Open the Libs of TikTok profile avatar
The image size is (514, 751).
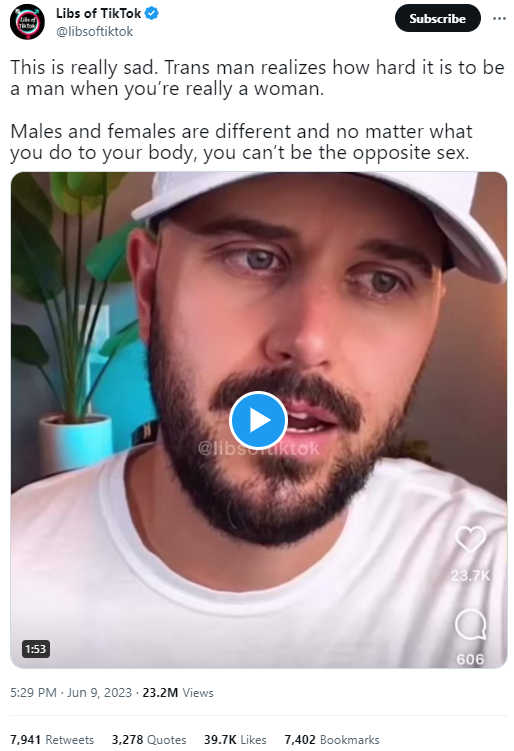click(x=27, y=22)
